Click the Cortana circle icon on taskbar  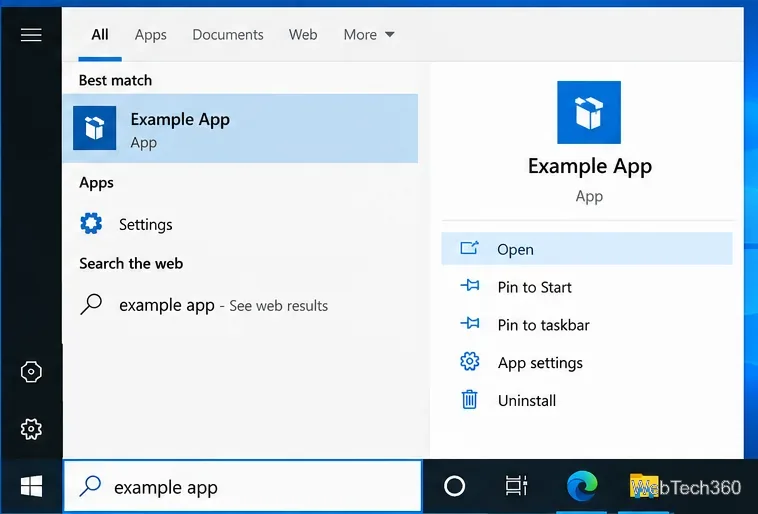pyautogui.click(x=454, y=486)
